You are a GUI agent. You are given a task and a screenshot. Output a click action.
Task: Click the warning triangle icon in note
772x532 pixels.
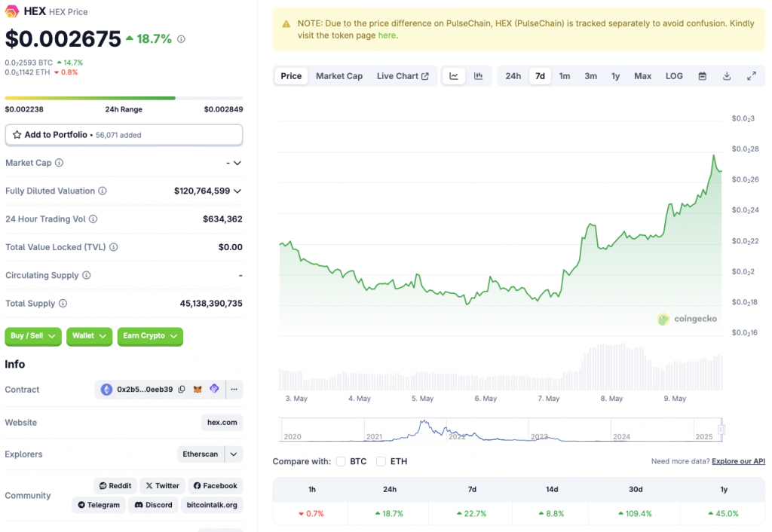point(286,23)
